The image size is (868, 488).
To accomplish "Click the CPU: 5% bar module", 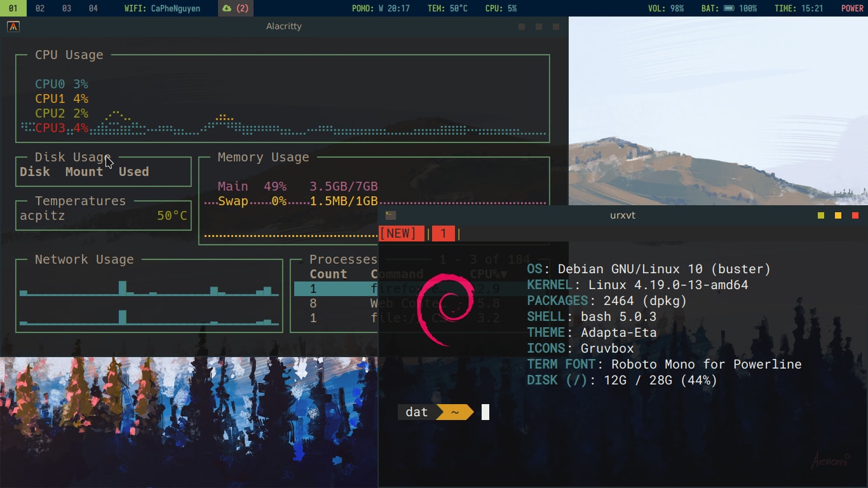I will pyautogui.click(x=501, y=8).
